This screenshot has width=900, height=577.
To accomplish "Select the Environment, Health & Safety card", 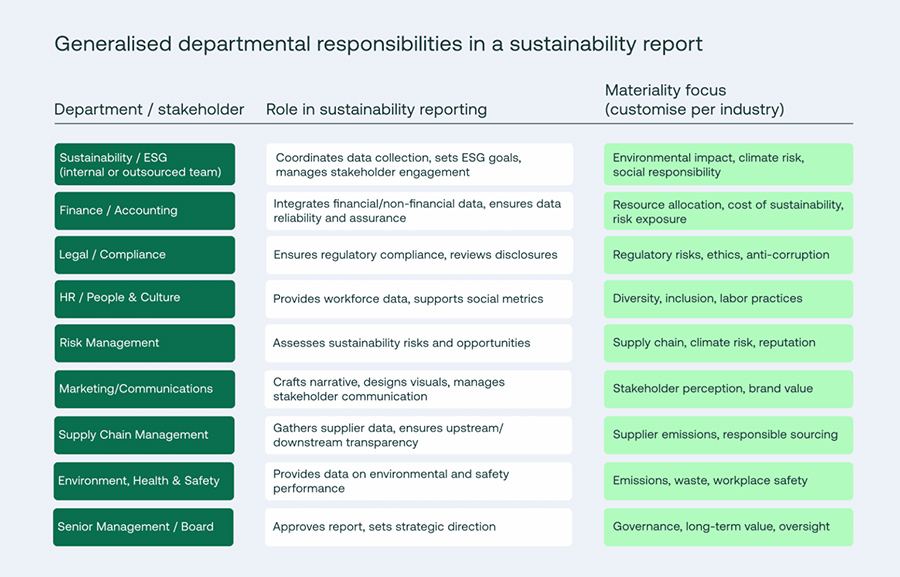I will click(x=144, y=481).
